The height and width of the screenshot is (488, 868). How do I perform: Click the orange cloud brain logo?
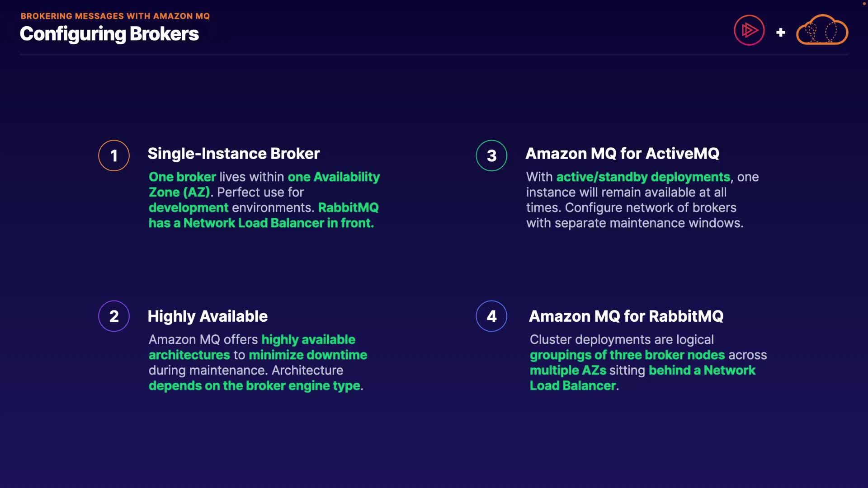point(822,30)
